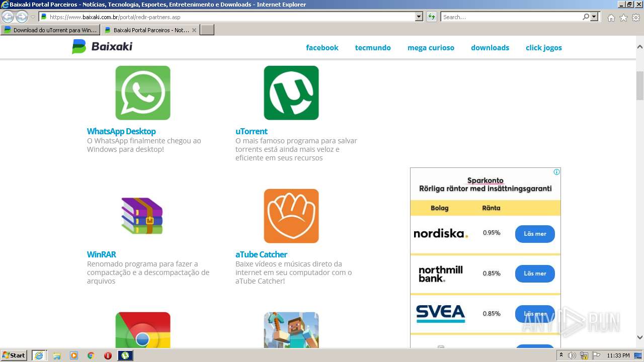
Task: Open the Windows Start menu
Action: [14, 355]
